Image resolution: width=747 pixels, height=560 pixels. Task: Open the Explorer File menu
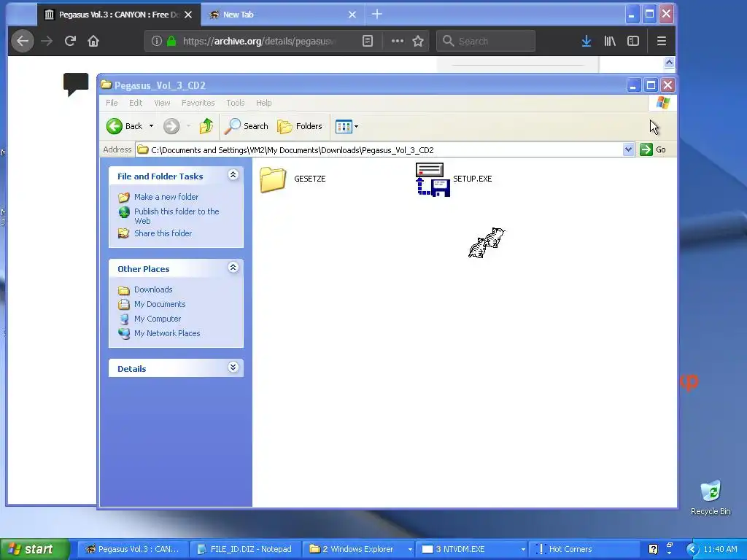point(112,103)
